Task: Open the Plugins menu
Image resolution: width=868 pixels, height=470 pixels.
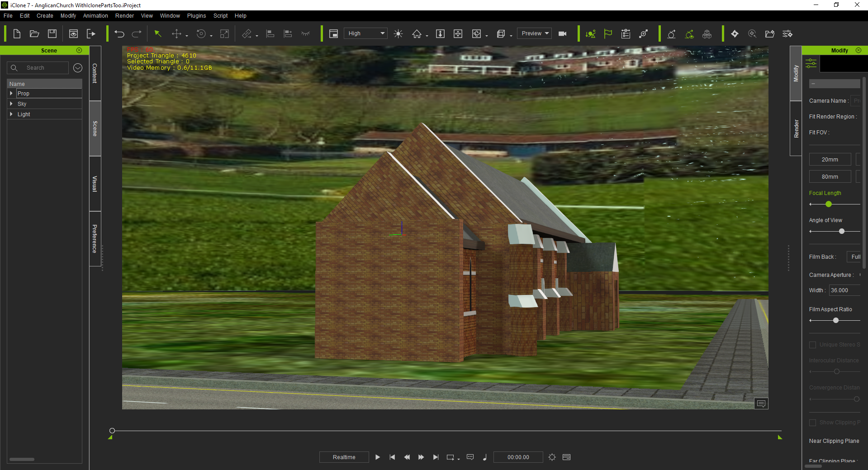Action: [196, 16]
